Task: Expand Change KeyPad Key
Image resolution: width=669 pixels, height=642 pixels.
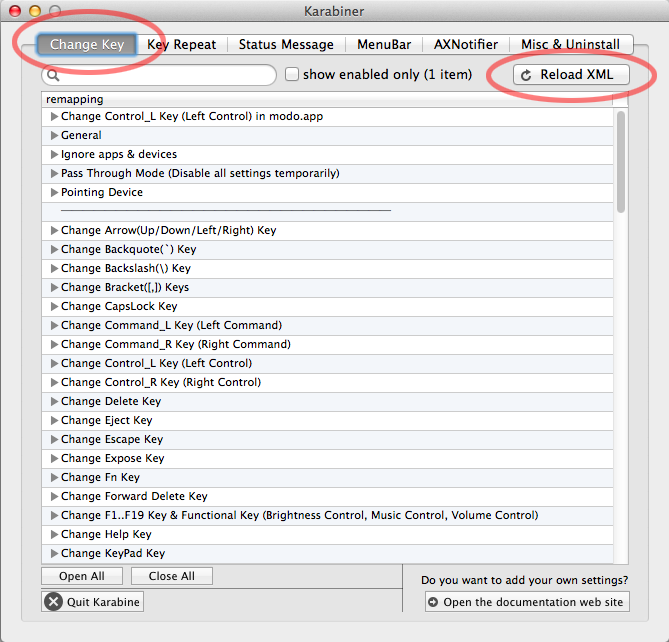Action: point(54,553)
